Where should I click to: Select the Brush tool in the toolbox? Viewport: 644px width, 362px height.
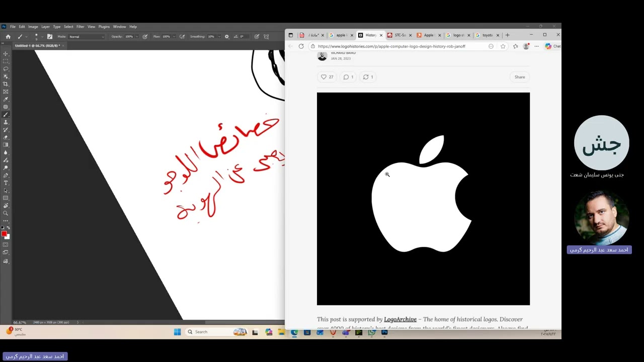pyautogui.click(x=6, y=115)
